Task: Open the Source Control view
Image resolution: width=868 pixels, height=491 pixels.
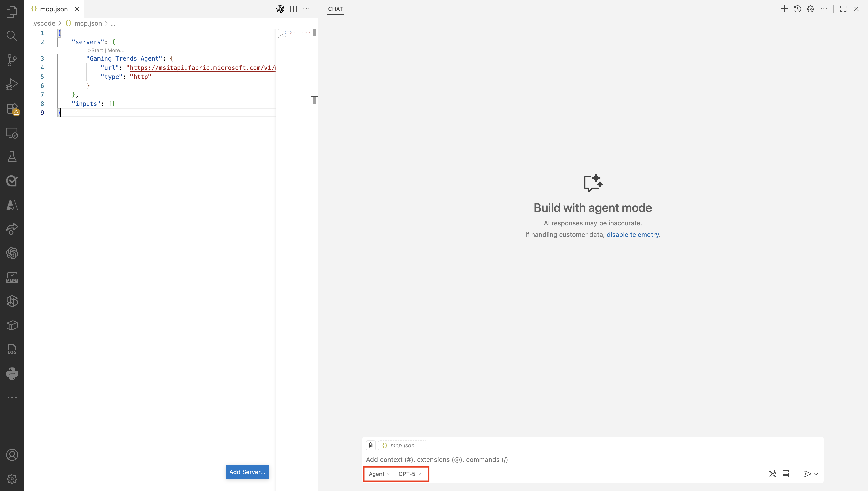Action: coord(12,60)
